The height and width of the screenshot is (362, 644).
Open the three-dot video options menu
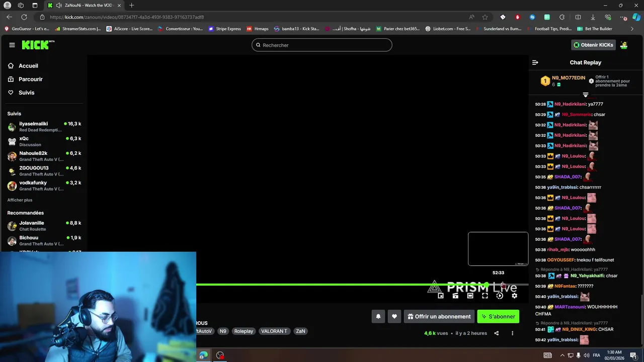(513, 333)
